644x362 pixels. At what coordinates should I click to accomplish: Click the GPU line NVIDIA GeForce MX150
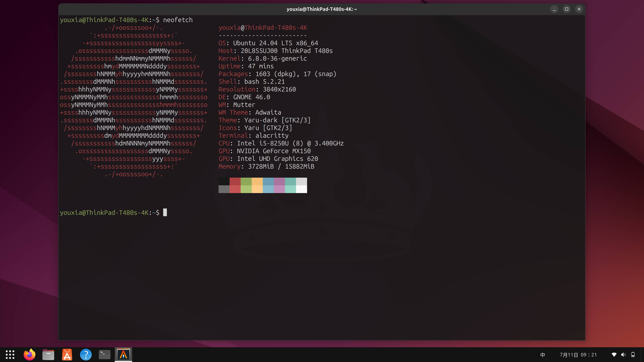tap(264, 151)
